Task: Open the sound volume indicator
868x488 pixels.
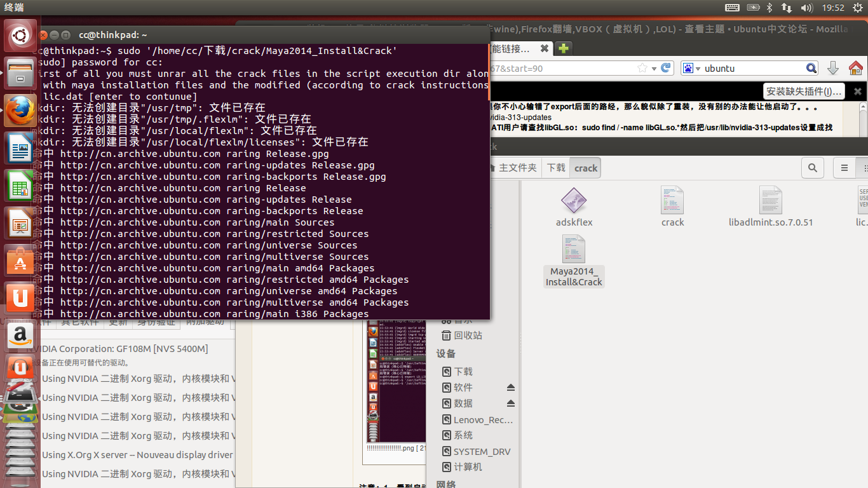Action: (807, 8)
